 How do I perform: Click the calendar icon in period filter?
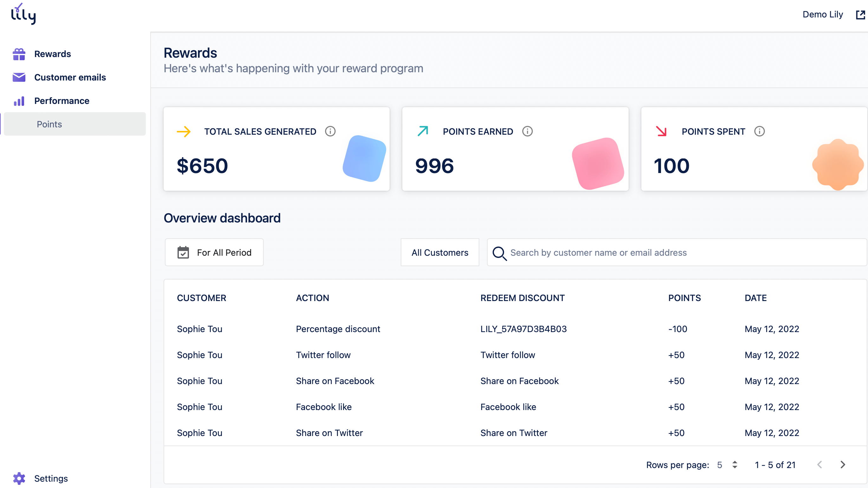(183, 252)
